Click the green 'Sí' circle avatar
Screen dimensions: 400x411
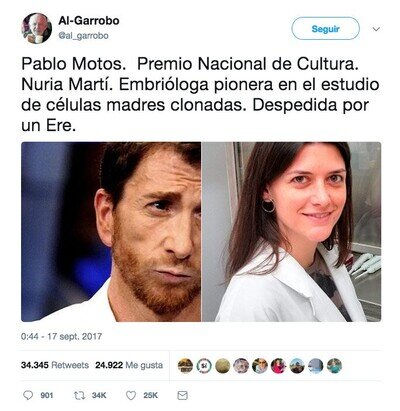(204, 366)
